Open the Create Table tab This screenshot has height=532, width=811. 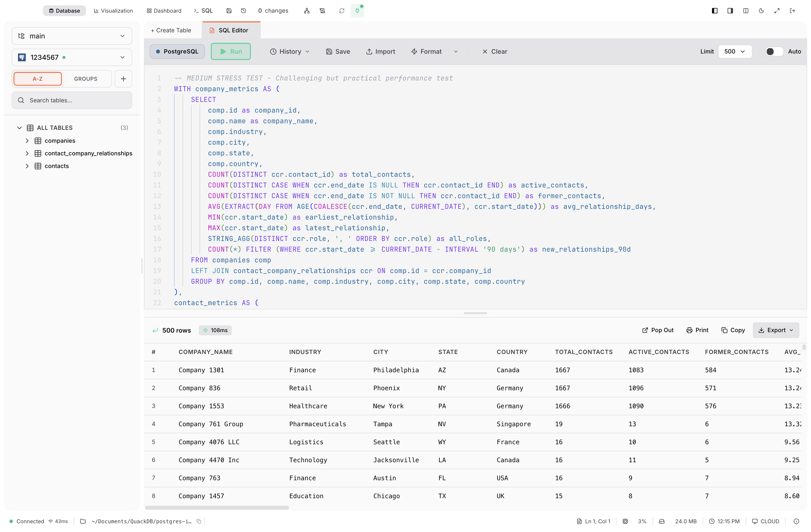click(x=171, y=30)
